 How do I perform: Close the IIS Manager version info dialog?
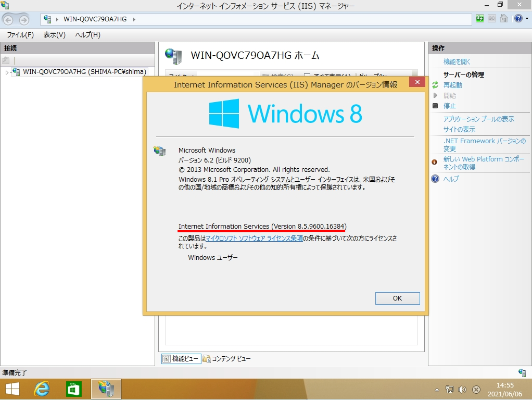pos(417,82)
